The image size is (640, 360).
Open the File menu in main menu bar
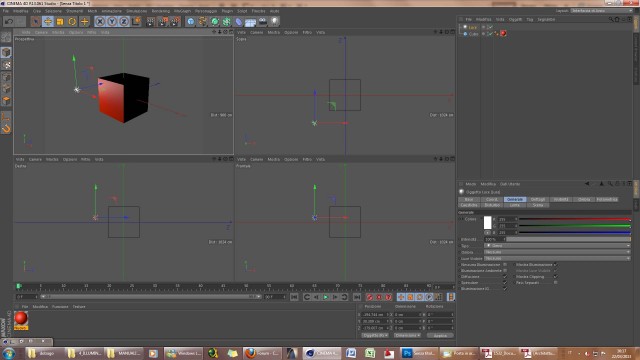click(6, 11)
